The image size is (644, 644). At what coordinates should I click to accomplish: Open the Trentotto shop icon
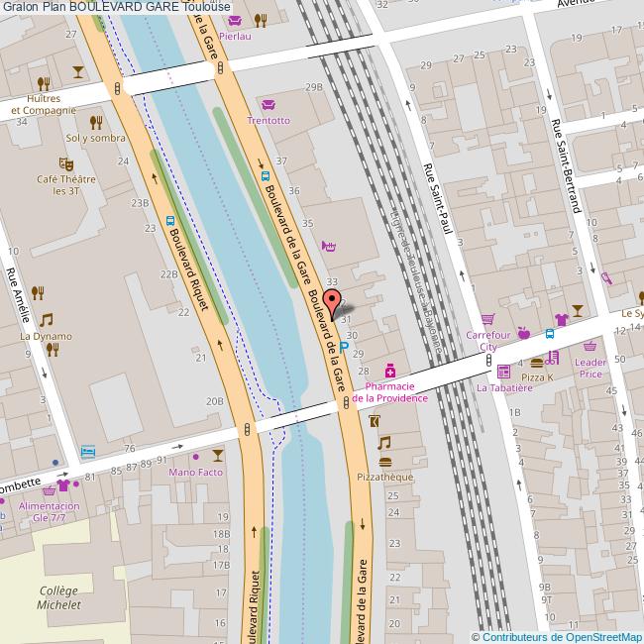pos(268,105)
